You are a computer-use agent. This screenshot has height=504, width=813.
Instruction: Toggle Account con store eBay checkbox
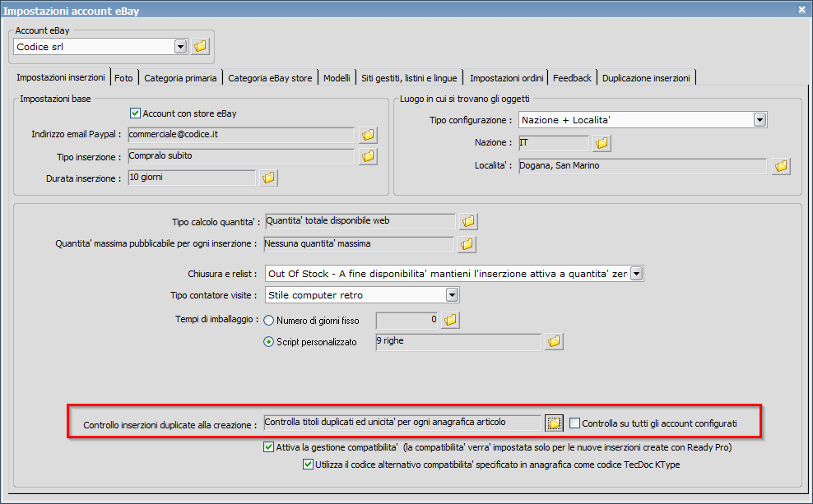tap(135, 113)
